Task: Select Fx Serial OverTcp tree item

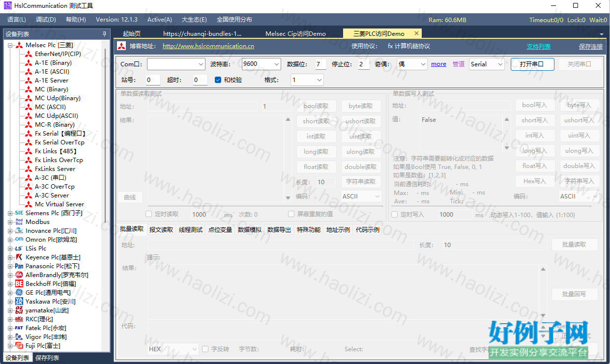Action: (59, 142)
